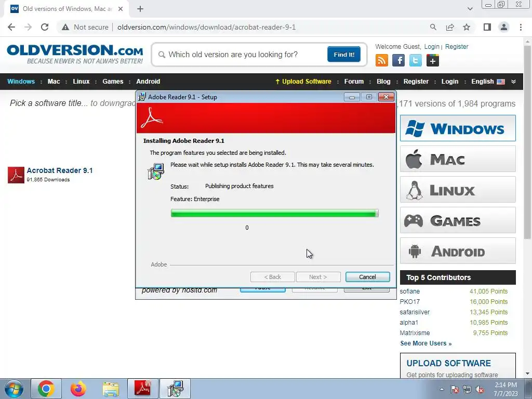532x399 pixels.
Task: Click the GAMES platform banner
Action: (458, 220)
